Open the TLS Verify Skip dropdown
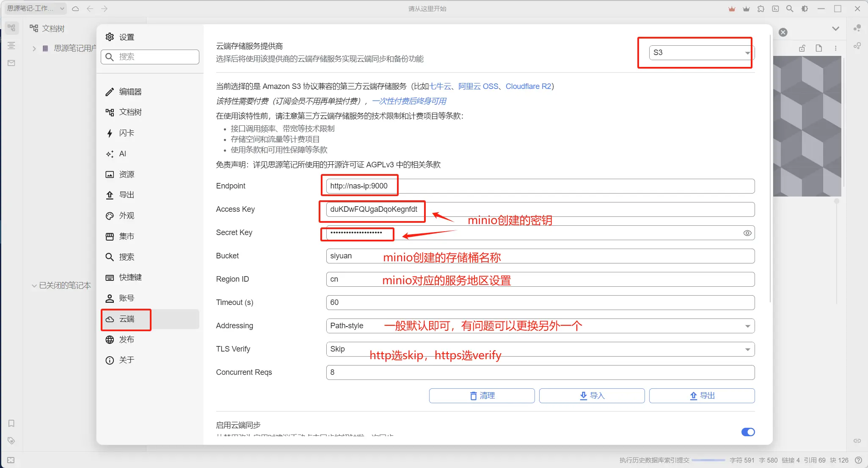Image resolution: width=868 pixels, height=468 pixels. pyautogui.click(x=540, y=349)
